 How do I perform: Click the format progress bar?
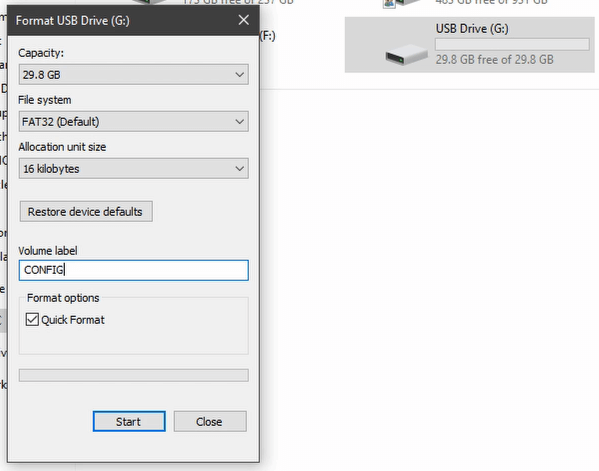[x=133, y=375]
